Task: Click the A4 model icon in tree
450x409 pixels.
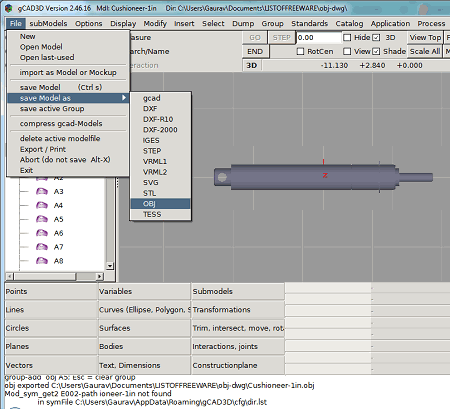Action: point(42,205)
